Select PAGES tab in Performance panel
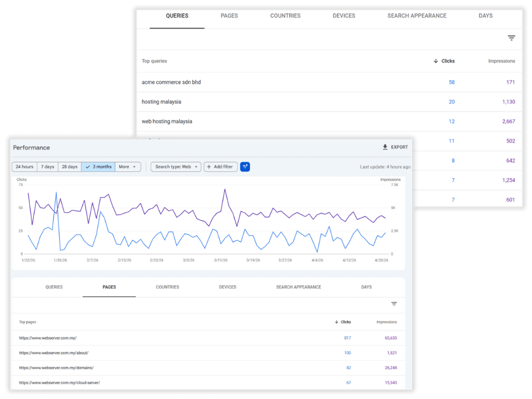The image size is (532, 399). [109, 287]
